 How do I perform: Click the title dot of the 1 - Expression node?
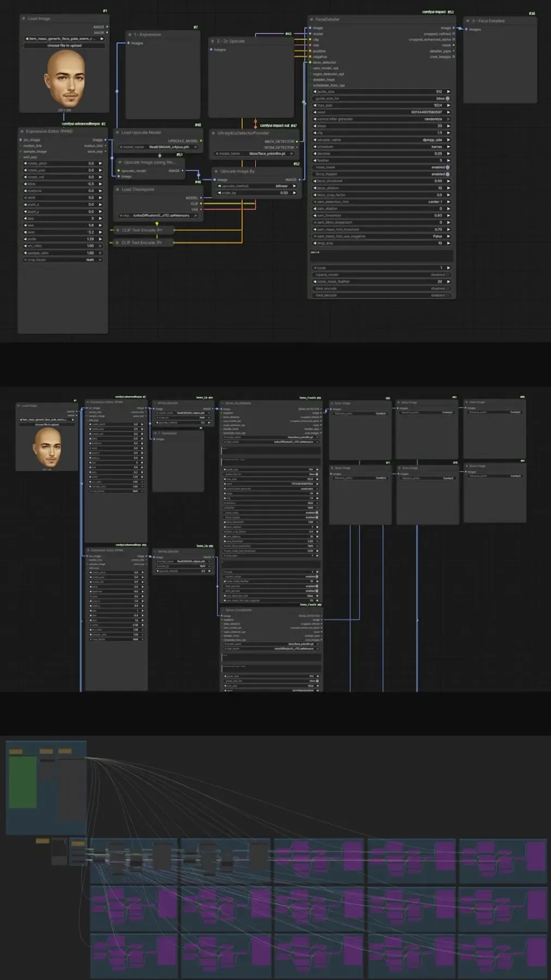coord(130,34)
